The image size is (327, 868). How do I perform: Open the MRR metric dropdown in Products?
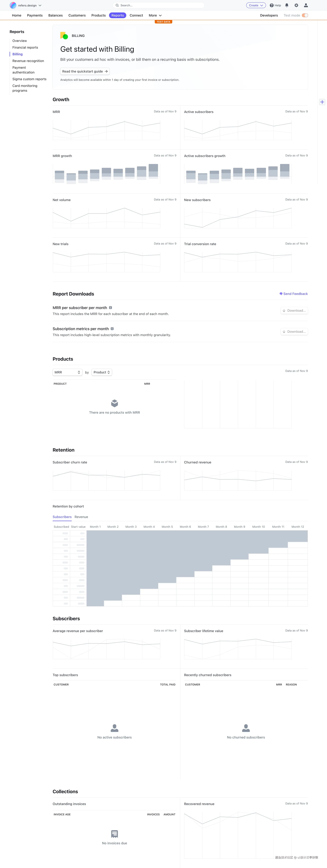[x=67, y=372]
